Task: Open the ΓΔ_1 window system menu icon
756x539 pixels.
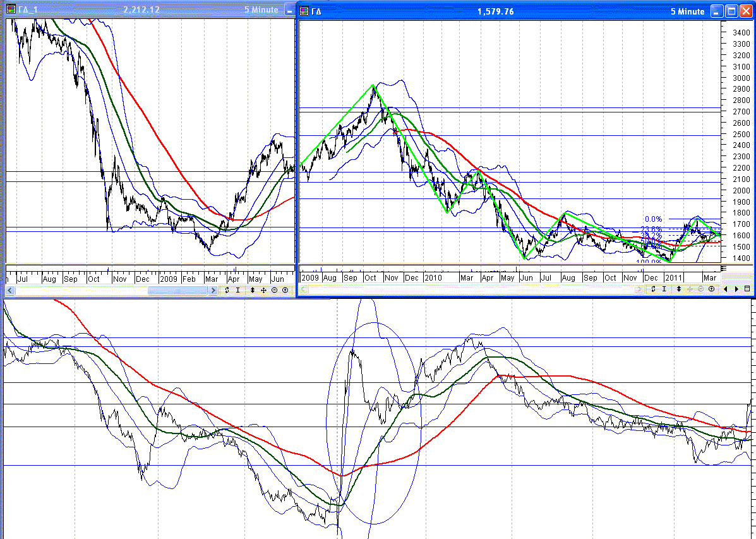Action: pos(11,10)
